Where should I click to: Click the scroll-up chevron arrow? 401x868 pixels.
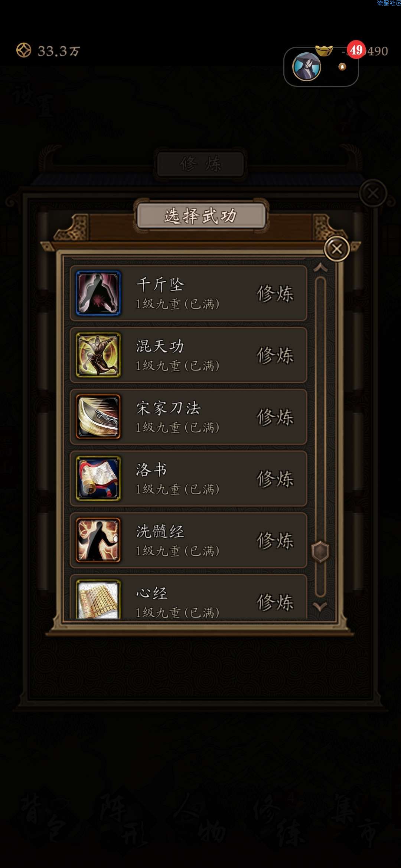pos(320,267)
